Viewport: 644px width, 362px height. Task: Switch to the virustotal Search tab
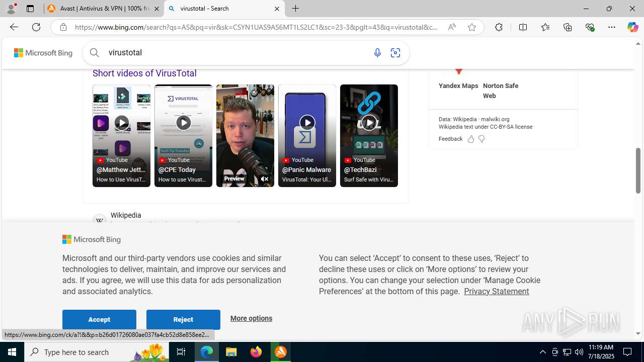click(224, 9)
